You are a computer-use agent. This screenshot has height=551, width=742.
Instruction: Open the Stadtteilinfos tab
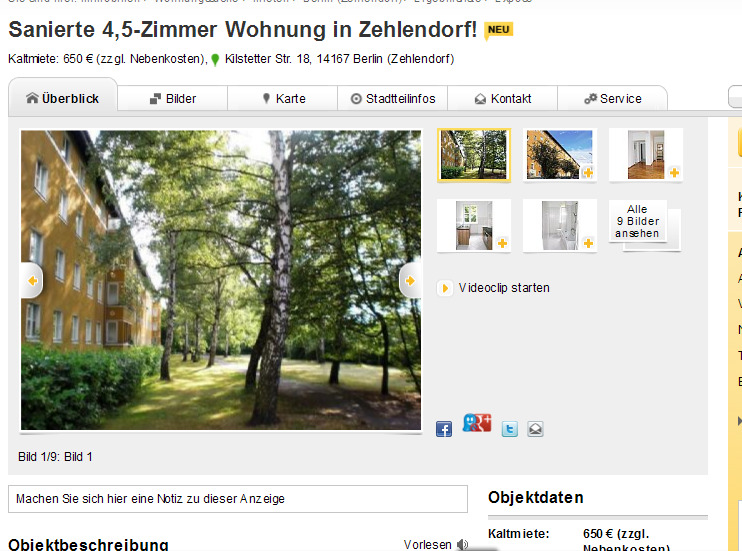392,98
